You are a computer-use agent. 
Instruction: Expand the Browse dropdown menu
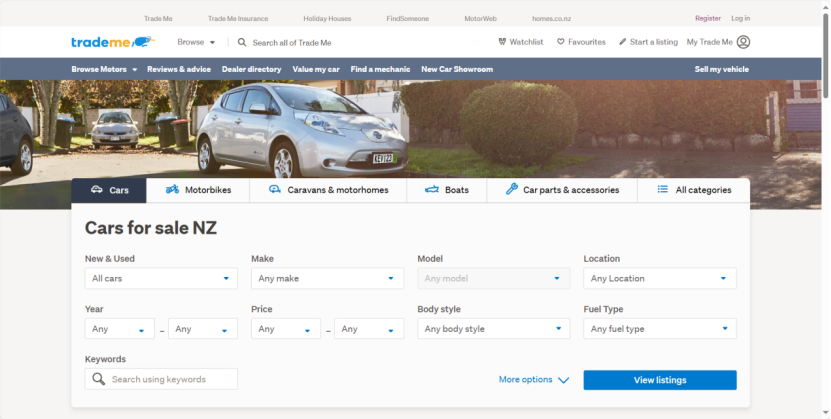[196, 43]
